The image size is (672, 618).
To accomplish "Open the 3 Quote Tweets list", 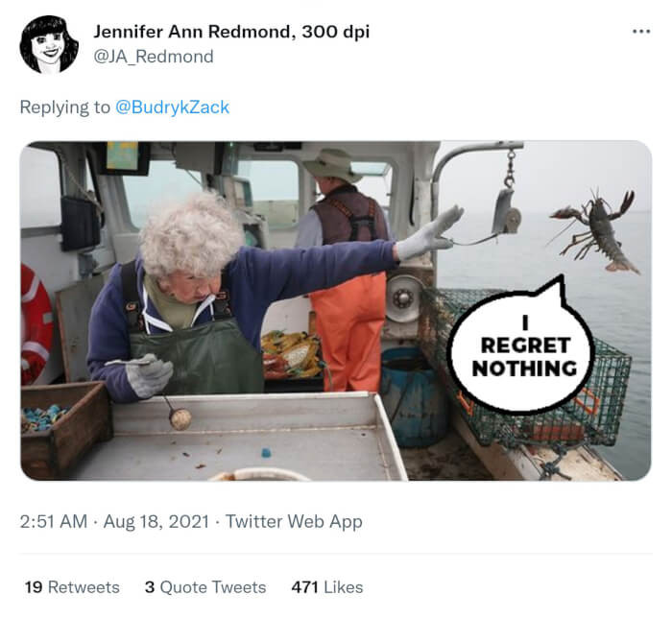I will click(205, 586).
